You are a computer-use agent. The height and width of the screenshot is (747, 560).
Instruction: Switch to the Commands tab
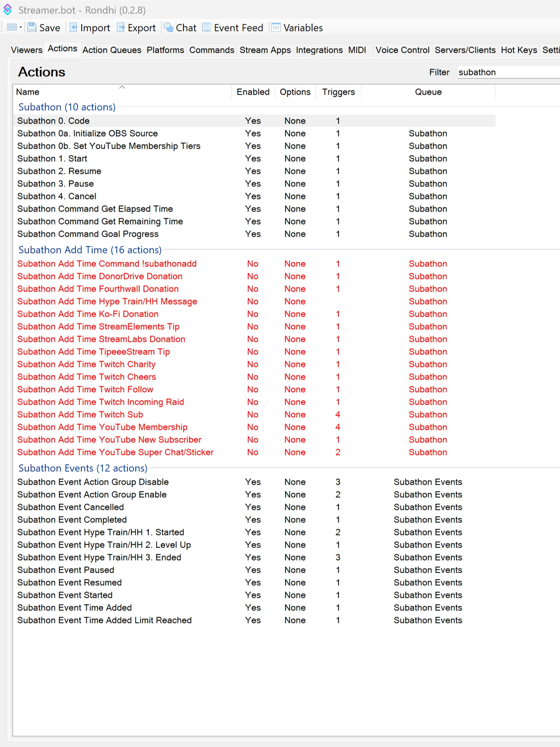[212, 50]
